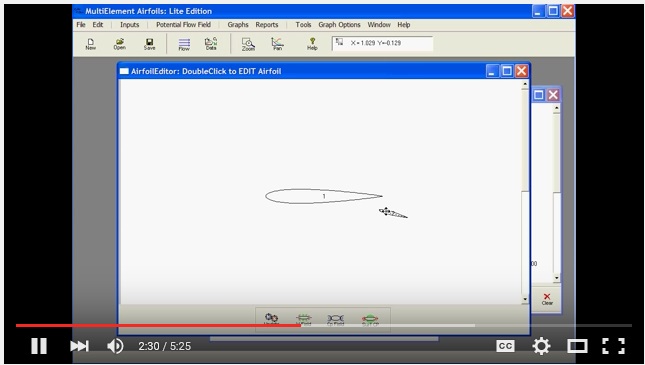Save the project using the Save icon
The image size is (645, 365).
149,44
